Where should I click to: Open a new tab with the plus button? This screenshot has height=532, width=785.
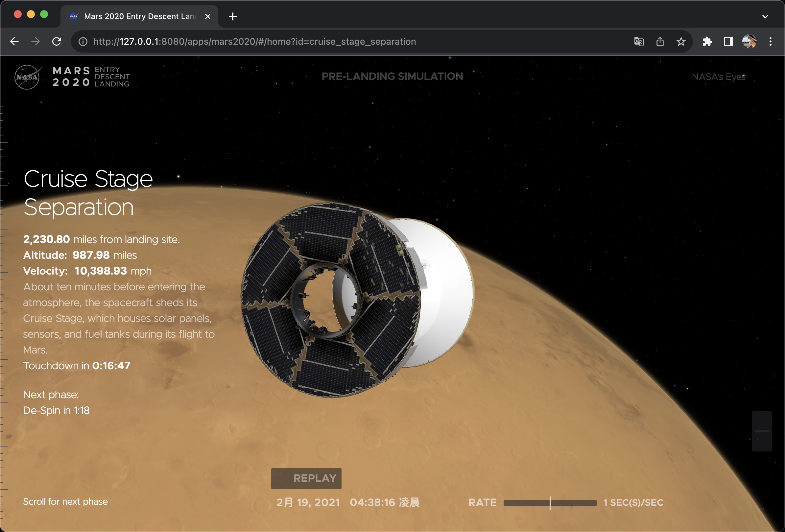point(233,16)
